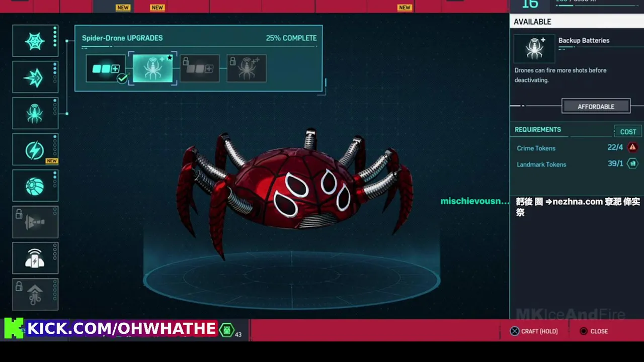Viewport: 644px width, 362px height.
Task: Select the Impact Web gadget icon
Action: coord(35,77)
